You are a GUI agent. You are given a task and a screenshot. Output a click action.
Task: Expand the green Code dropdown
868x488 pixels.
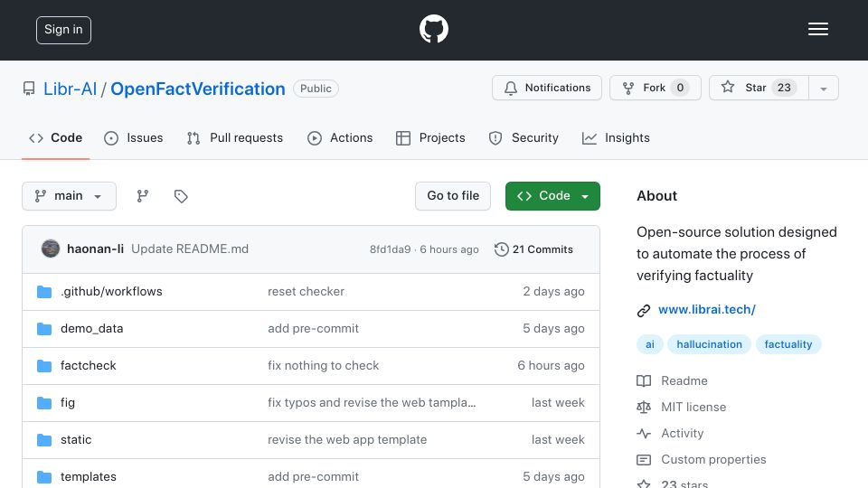coord(552,196)
